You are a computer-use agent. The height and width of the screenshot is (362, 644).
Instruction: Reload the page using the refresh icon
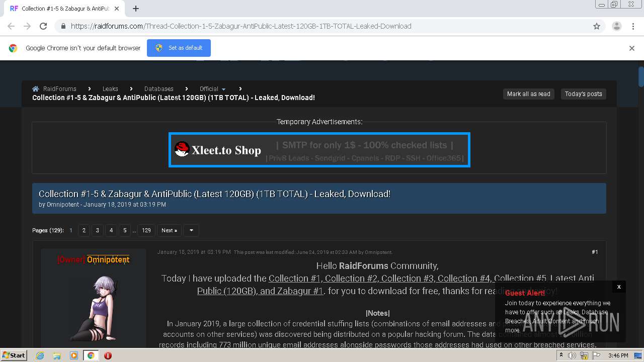(43, 26)
